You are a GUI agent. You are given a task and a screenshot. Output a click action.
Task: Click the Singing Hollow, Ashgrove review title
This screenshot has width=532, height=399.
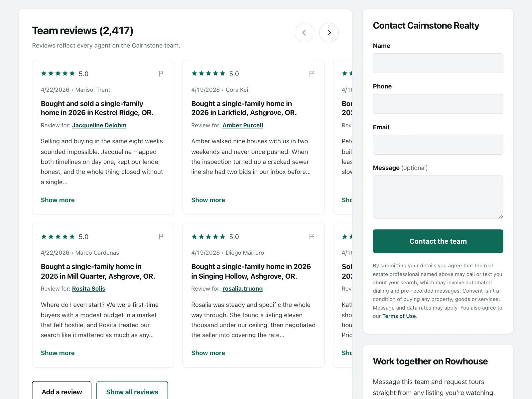(251, 271)
